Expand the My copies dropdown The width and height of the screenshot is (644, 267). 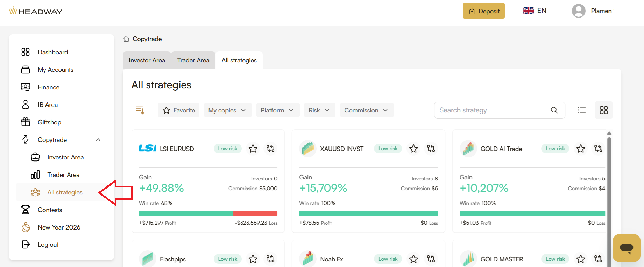[228, 110]
